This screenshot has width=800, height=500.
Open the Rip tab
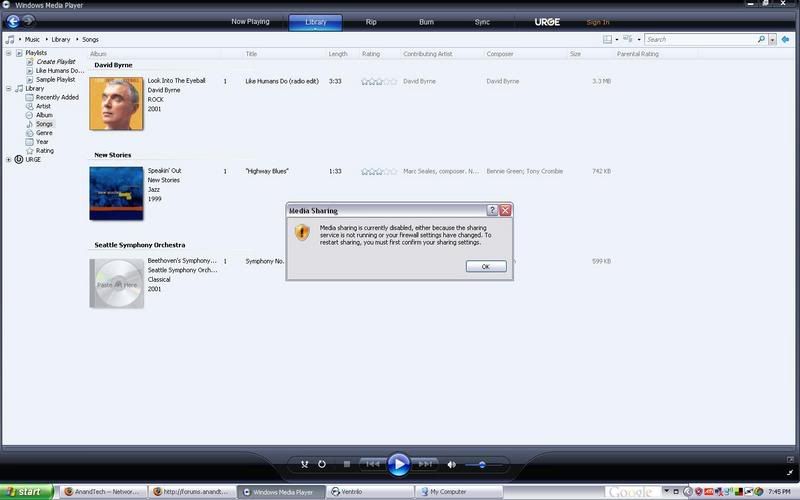tap(371, 22)
